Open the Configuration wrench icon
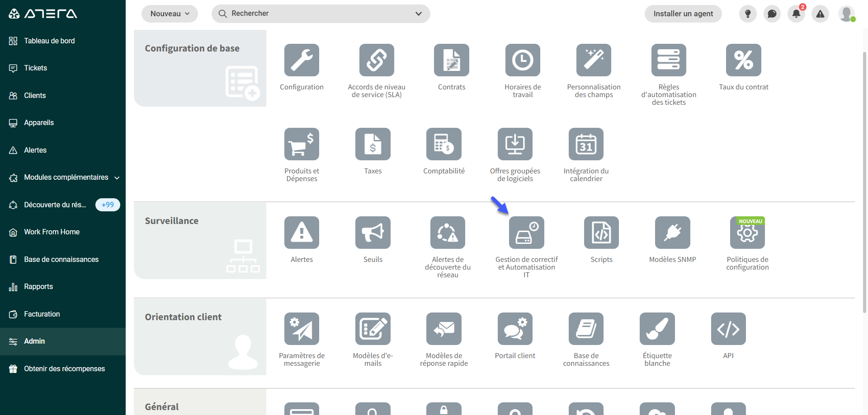 coord(302,60)
